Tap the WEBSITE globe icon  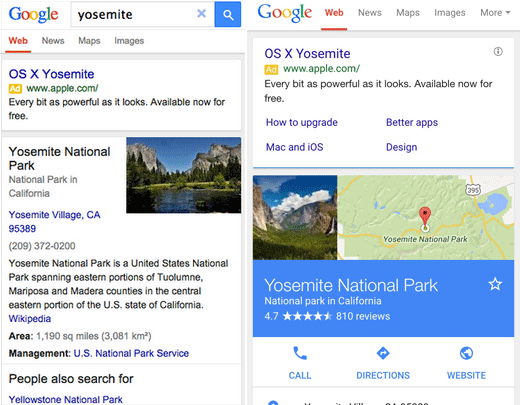[x=466, y=353]
